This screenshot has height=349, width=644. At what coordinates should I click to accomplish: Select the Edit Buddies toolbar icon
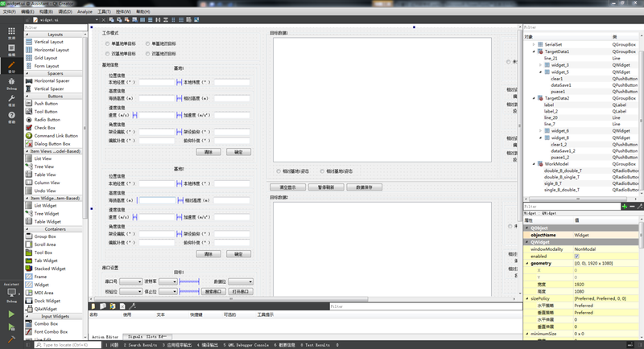point(127,19)
